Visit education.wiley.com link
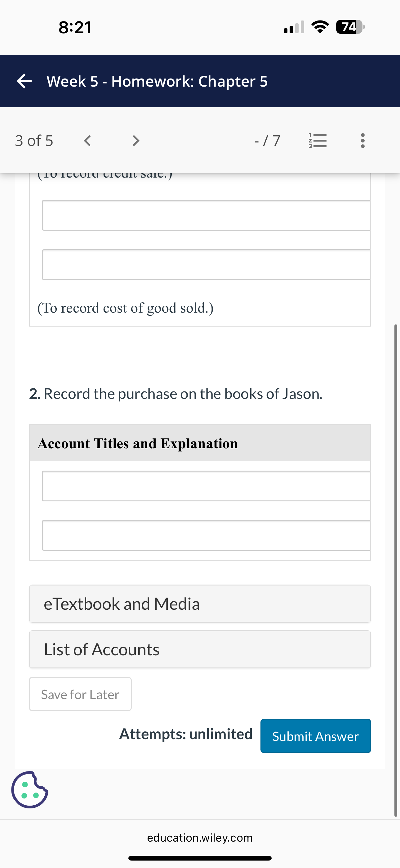The image size is (400, 868). coord(200,837)
